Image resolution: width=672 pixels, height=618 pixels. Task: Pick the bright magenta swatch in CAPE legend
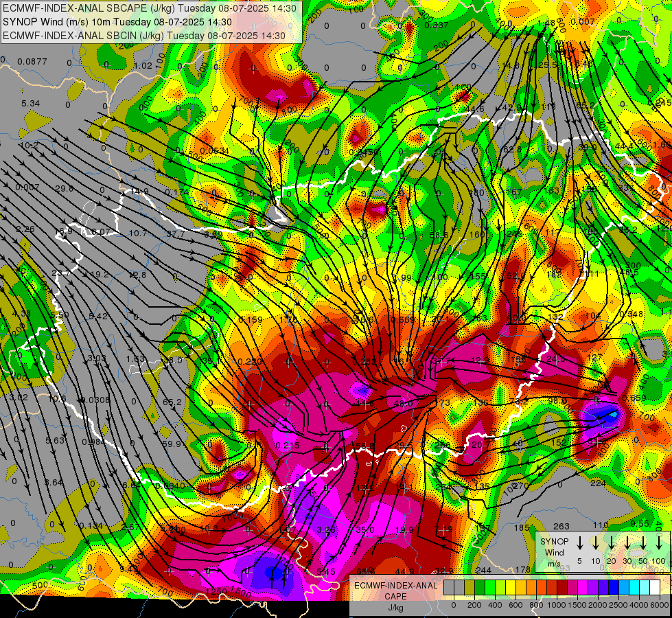click(583, 587)
